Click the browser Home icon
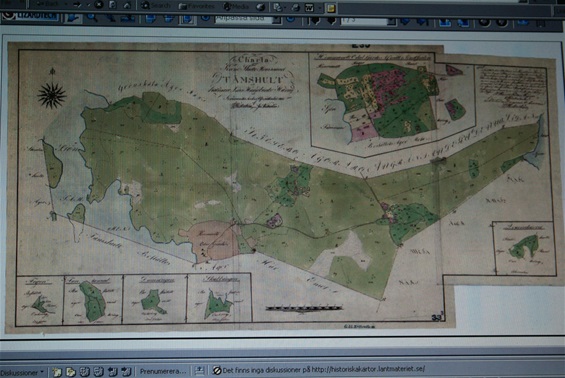 (126, 5)
